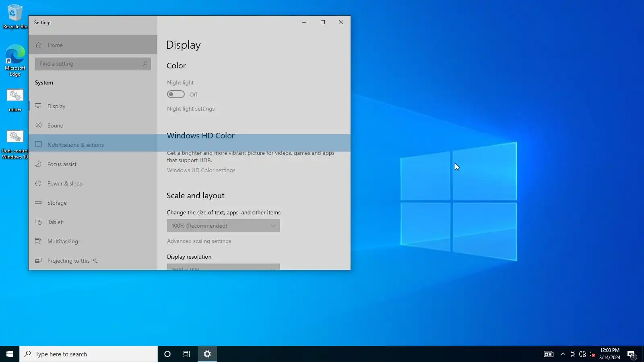Click the Settings gear on the taskbar
The image size is (644, 362).
point(207,354)
